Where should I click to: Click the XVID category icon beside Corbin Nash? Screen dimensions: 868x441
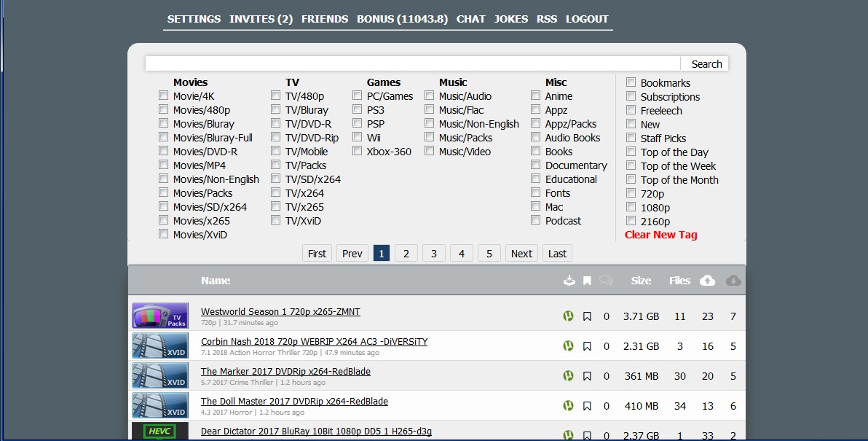pyautogui.click(x=160, y=346)
